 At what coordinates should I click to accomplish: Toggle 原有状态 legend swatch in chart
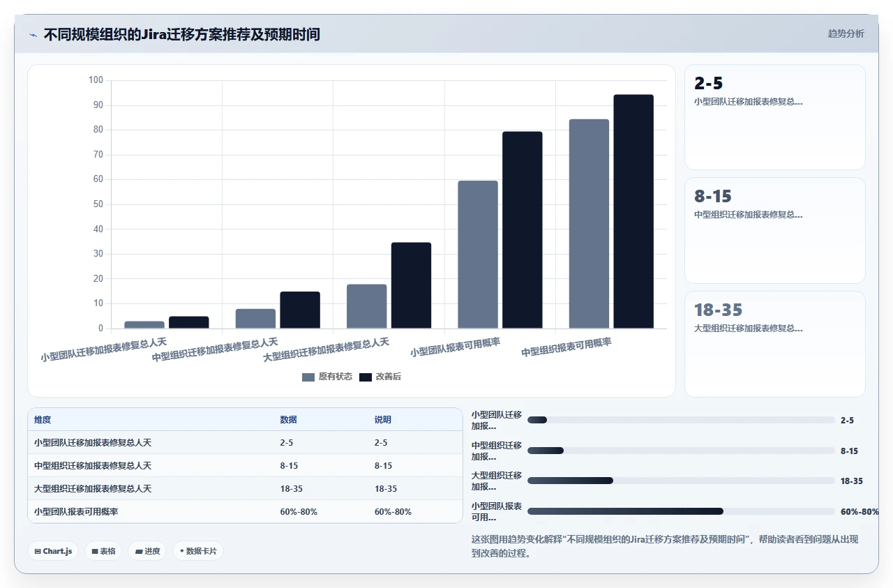308,377
